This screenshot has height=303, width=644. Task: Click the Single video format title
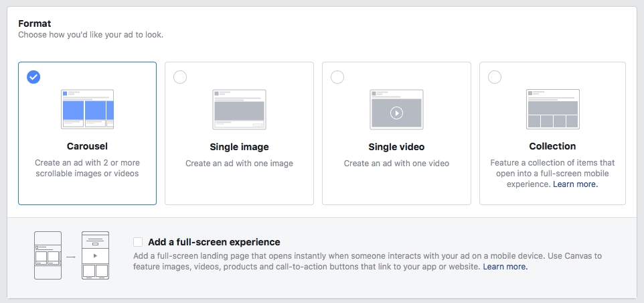[396, 147]
